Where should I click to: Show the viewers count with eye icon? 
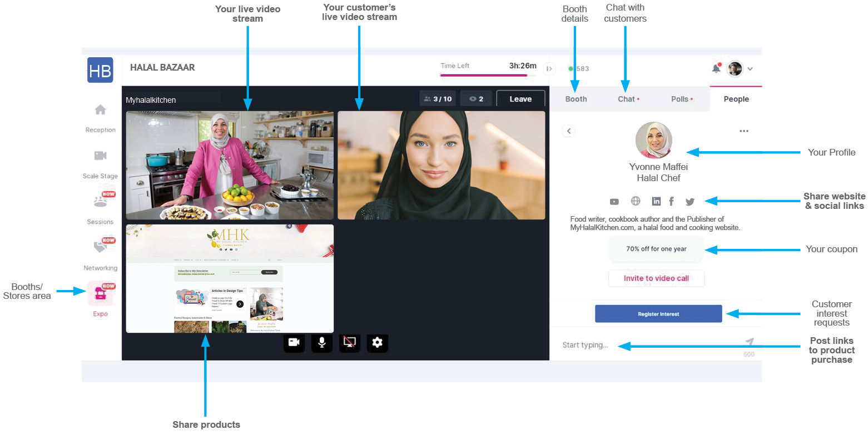coord(476,99)
